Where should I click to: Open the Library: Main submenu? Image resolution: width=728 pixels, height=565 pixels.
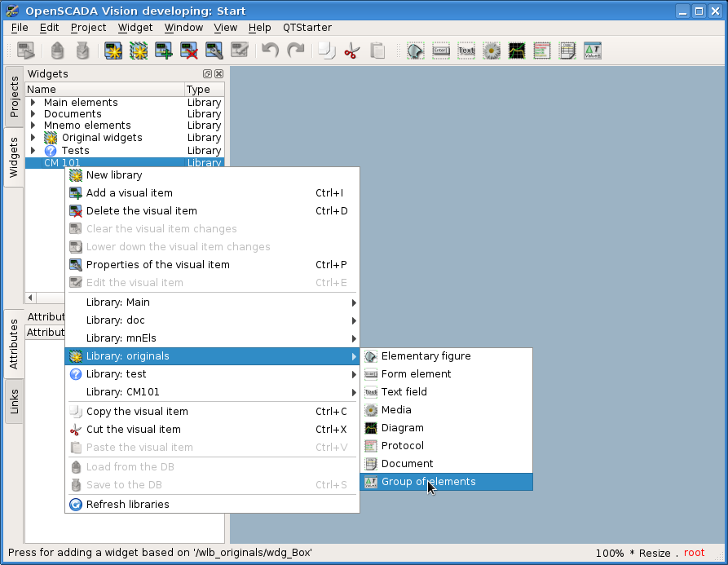pos(213,302)
